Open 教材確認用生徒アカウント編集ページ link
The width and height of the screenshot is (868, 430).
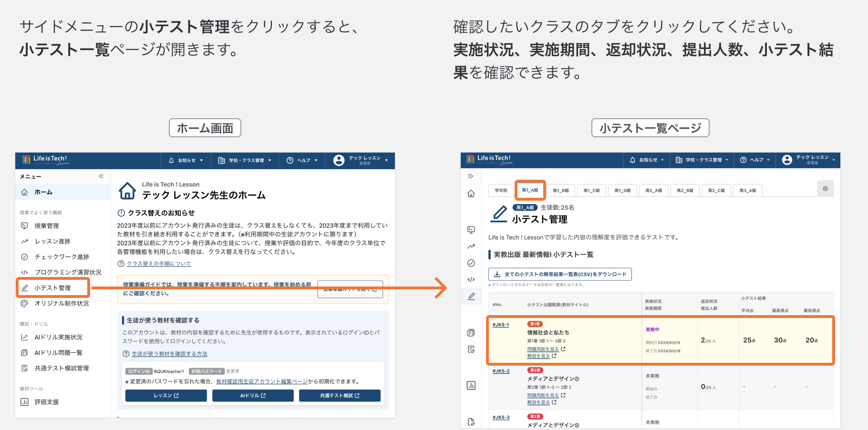click(x=262, y=381)
